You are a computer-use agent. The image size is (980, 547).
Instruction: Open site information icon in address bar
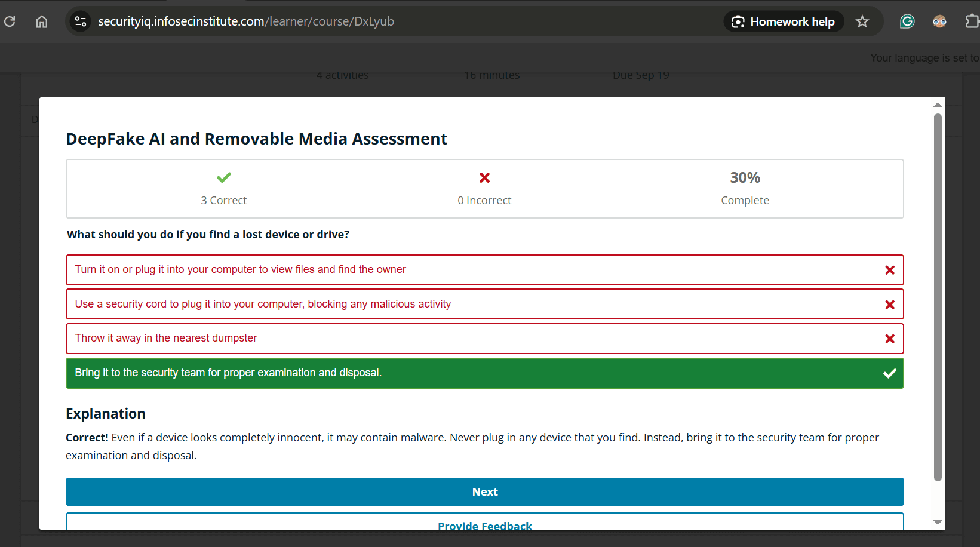pos(81,21)
